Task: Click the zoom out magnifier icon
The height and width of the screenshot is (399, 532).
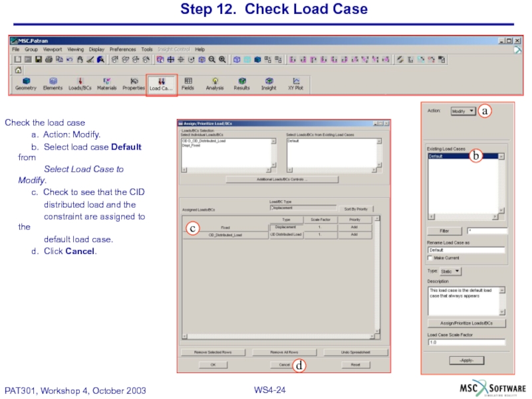Action: tap(211, 60)
